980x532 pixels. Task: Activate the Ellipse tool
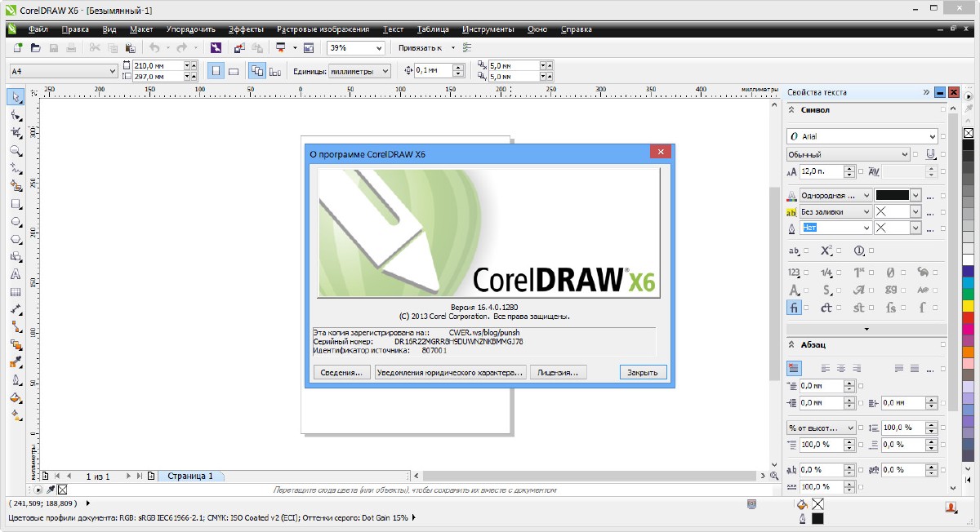coord(16,222)
